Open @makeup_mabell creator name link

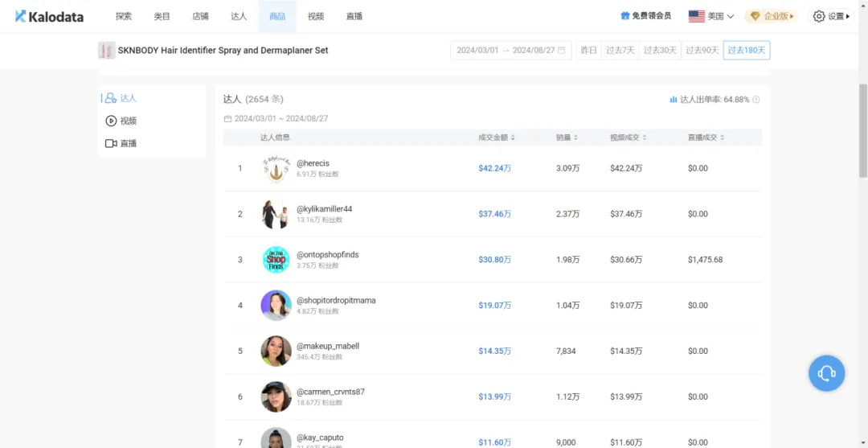(328, 346)
